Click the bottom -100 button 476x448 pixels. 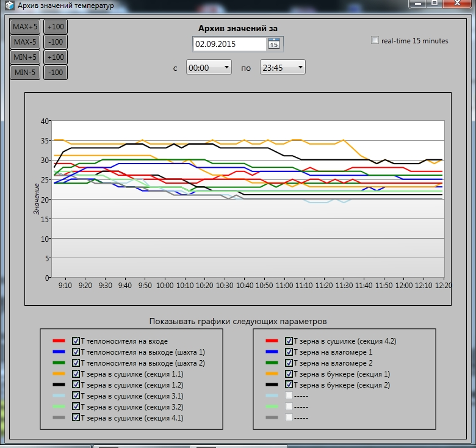click(x=56, y=73)
